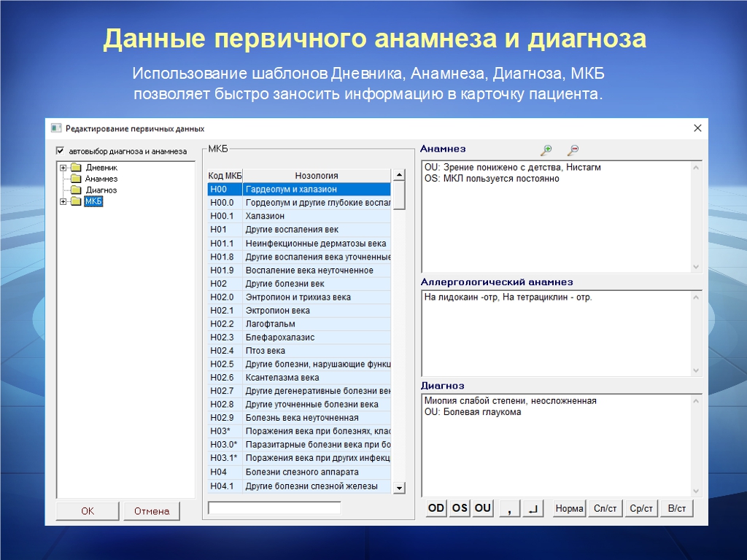747x560 pixels.
Task: Click the Дневник folder icon
Action: (76, 167)
